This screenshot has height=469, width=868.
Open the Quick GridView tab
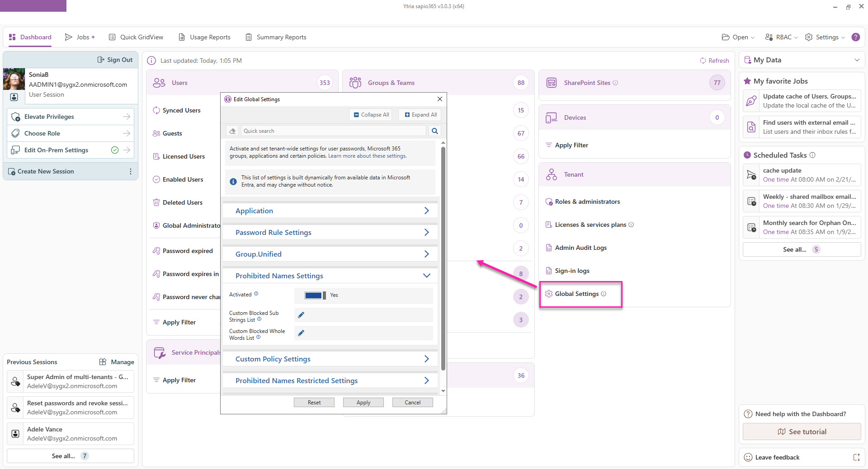click(x=136, y=37)
